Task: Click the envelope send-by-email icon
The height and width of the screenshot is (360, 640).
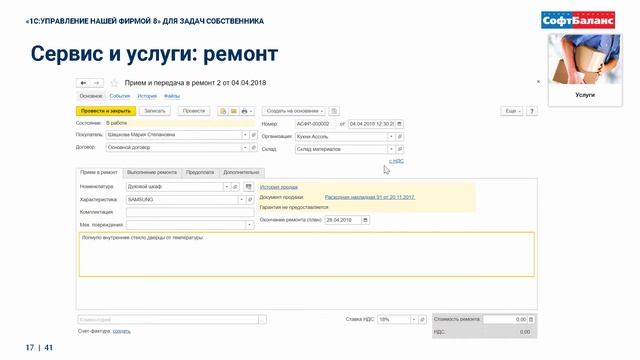Action: (x=233, y=111)
